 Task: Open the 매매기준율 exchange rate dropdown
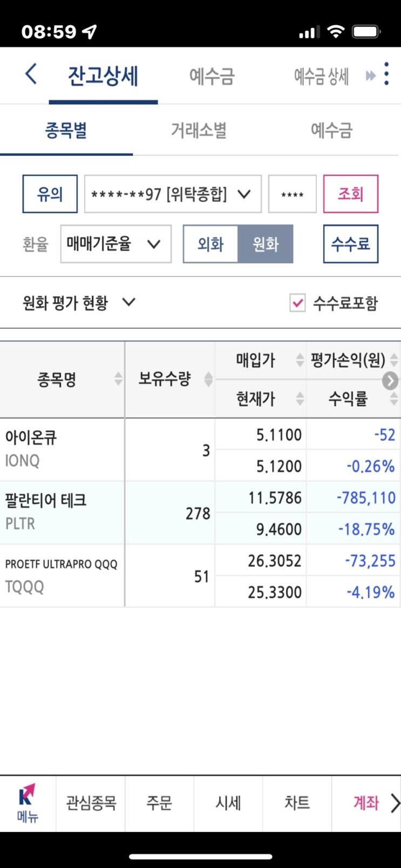(x=115, y=244)
